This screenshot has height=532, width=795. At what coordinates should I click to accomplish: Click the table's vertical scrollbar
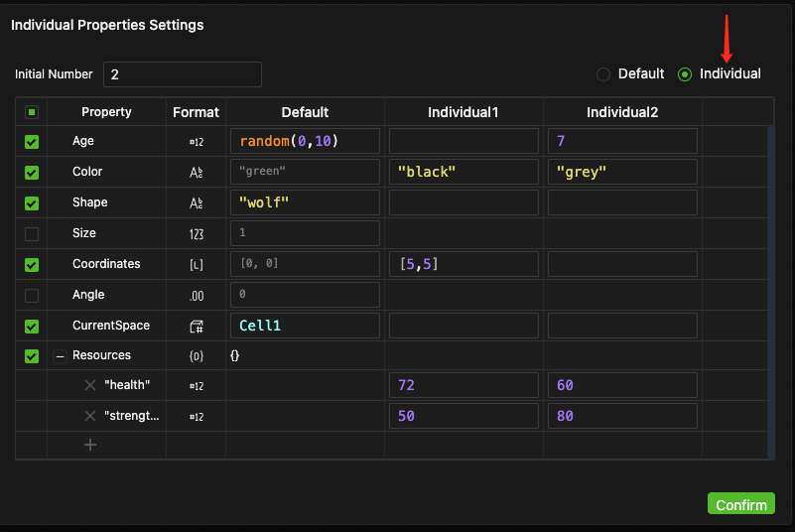click(771, 292)
